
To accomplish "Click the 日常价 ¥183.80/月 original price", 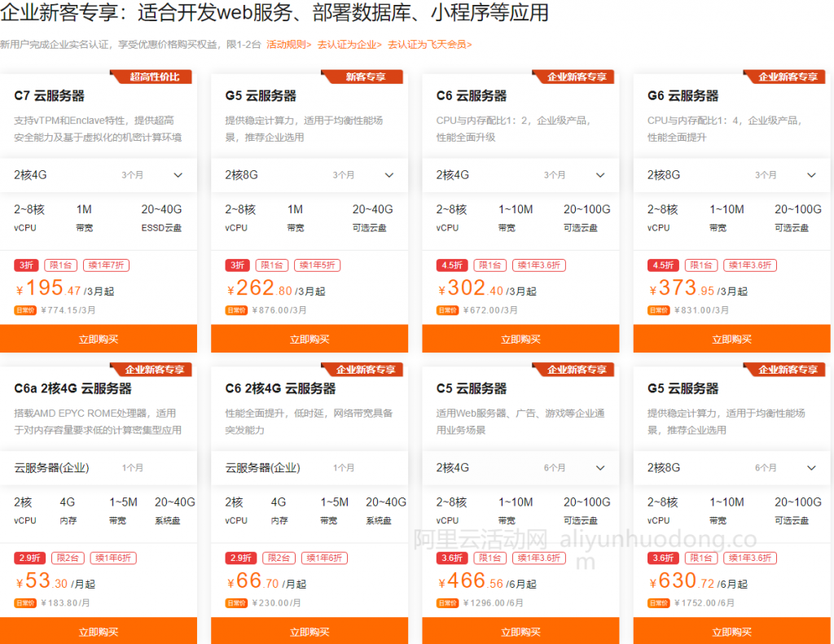I will (x=52, y=602).
